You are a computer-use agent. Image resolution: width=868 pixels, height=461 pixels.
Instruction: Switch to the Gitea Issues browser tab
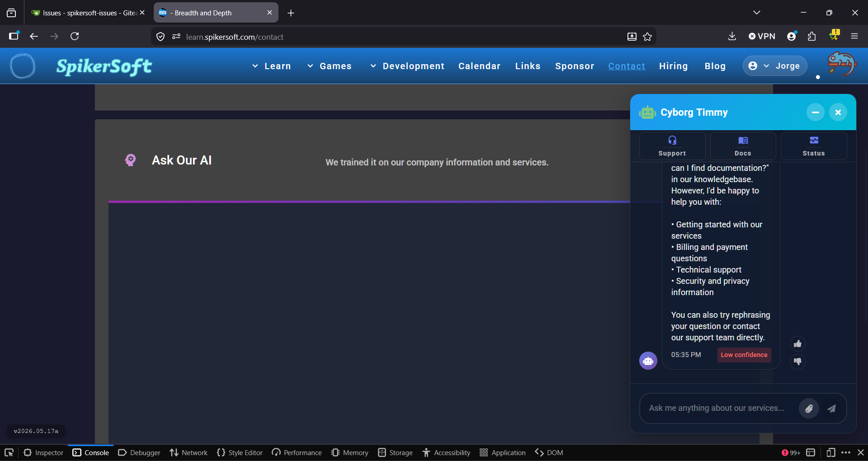point(88,13)
